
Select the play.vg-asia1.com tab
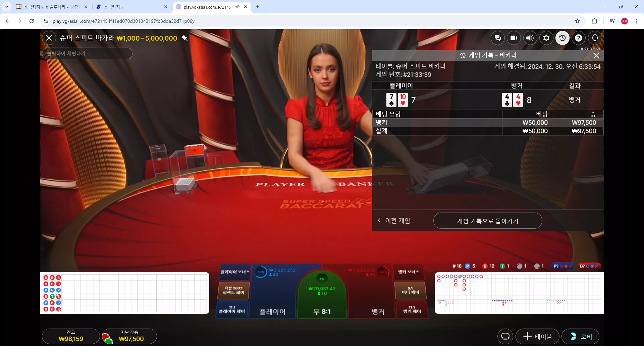click(208, 7)
